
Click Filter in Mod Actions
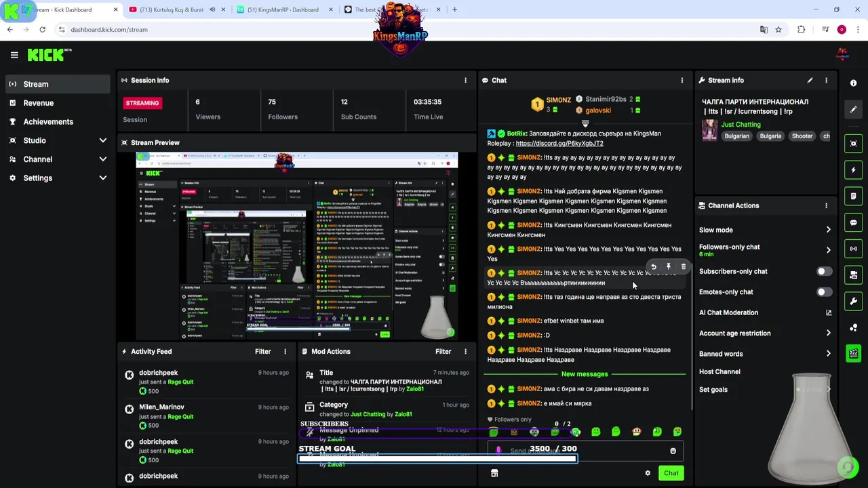443,351
